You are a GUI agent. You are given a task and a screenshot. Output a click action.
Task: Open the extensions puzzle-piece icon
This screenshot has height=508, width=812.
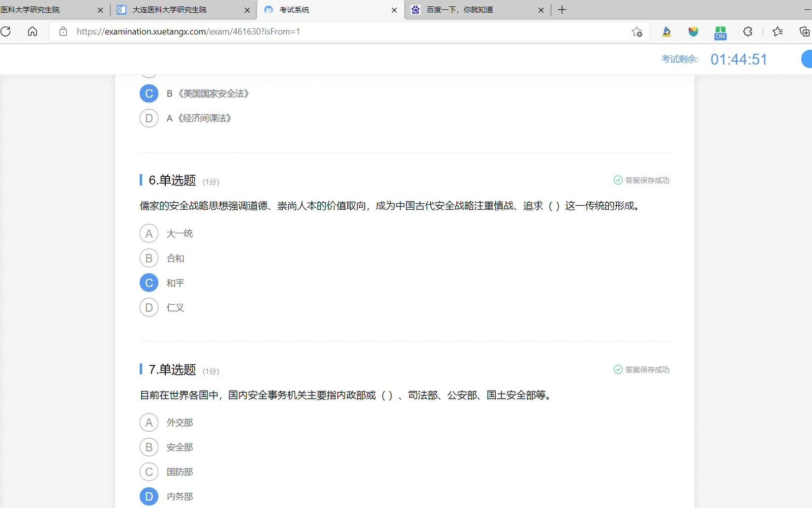(x=748, y=32)
